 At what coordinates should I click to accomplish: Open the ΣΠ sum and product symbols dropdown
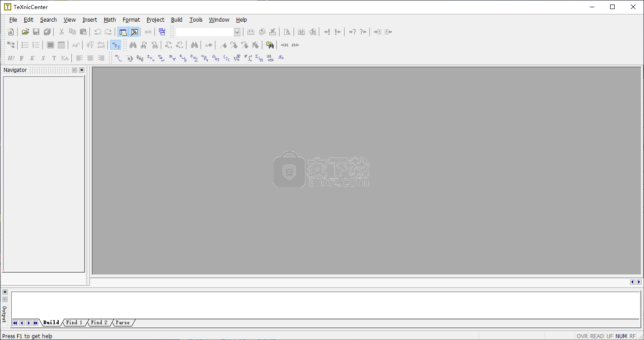tap(259, 58)
